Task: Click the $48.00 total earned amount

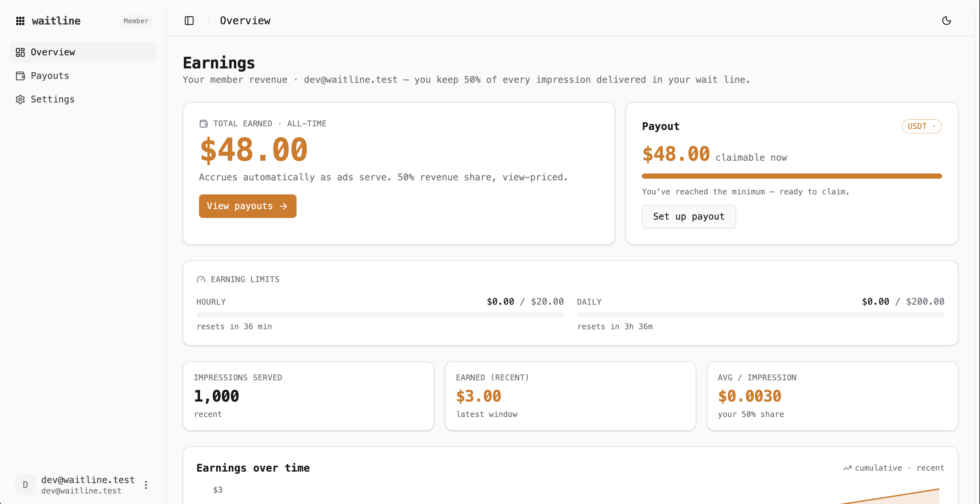Action: [254, 150]
